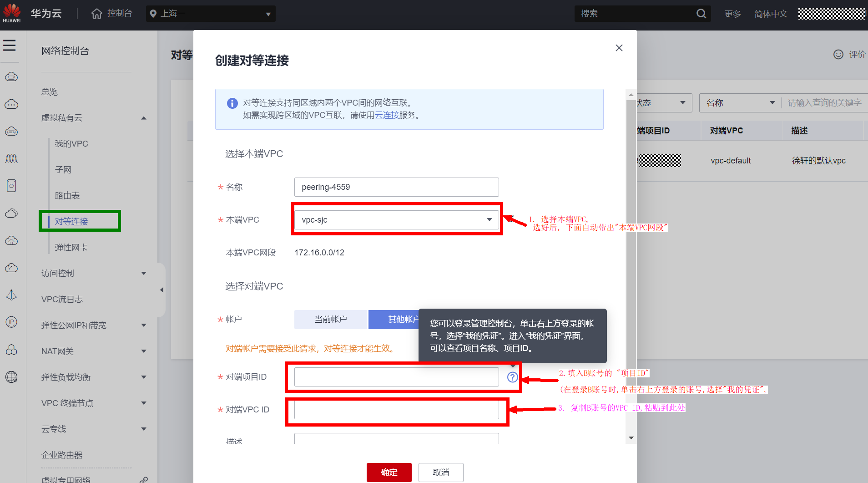The image size is (868, 483).
Task: Expand the 弹性公网IP和带宽 section
Action: [x=144, y=325]
